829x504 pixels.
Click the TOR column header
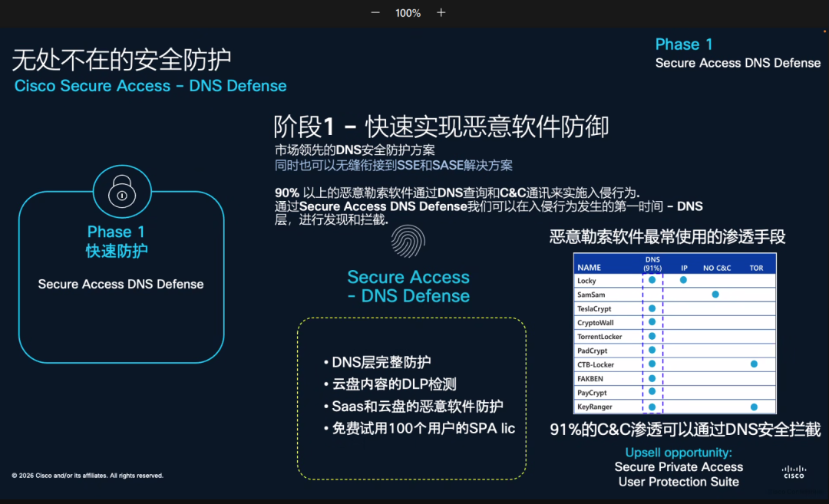coord(756,268)
